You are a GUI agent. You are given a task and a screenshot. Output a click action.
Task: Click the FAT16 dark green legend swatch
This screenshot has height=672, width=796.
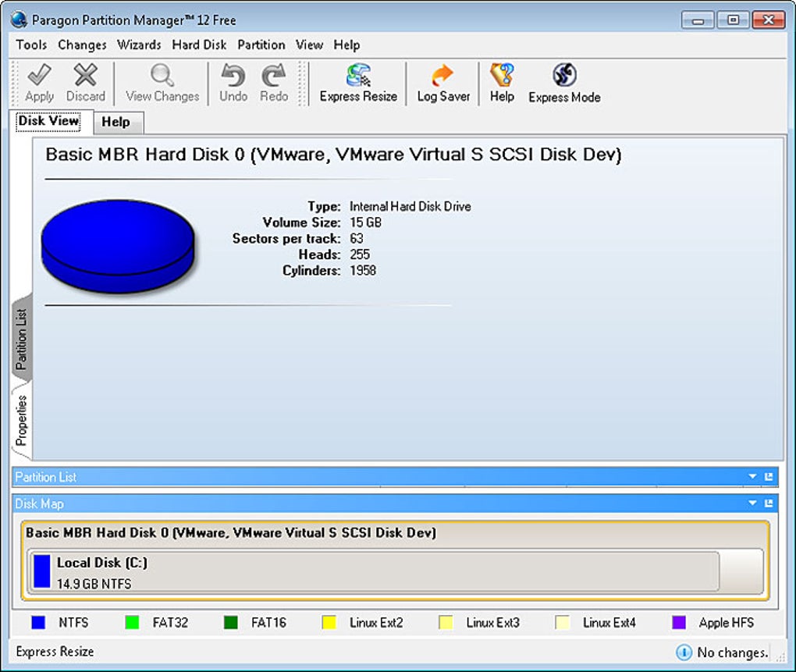coord(231,622)
